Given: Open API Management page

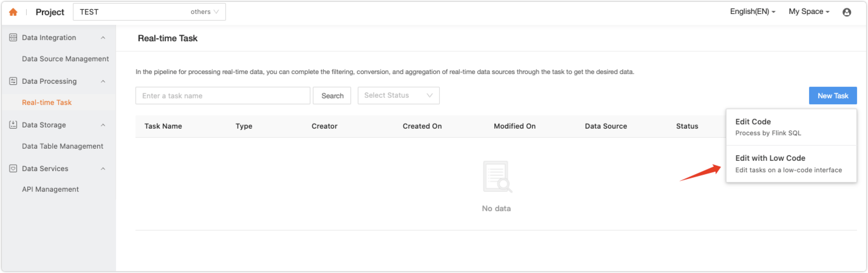Looking at the screenshot, I should (50, 189).
